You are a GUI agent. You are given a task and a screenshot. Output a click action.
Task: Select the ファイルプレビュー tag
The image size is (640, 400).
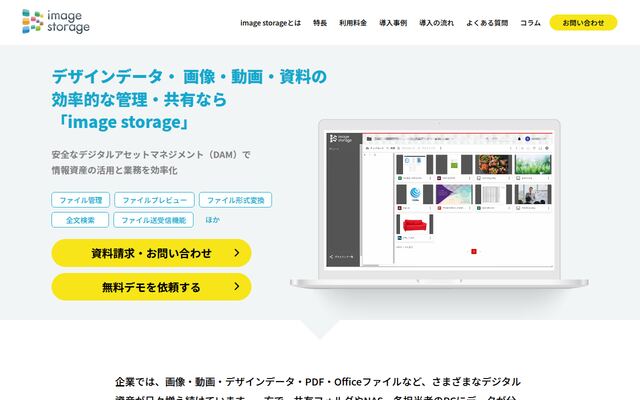154,200
